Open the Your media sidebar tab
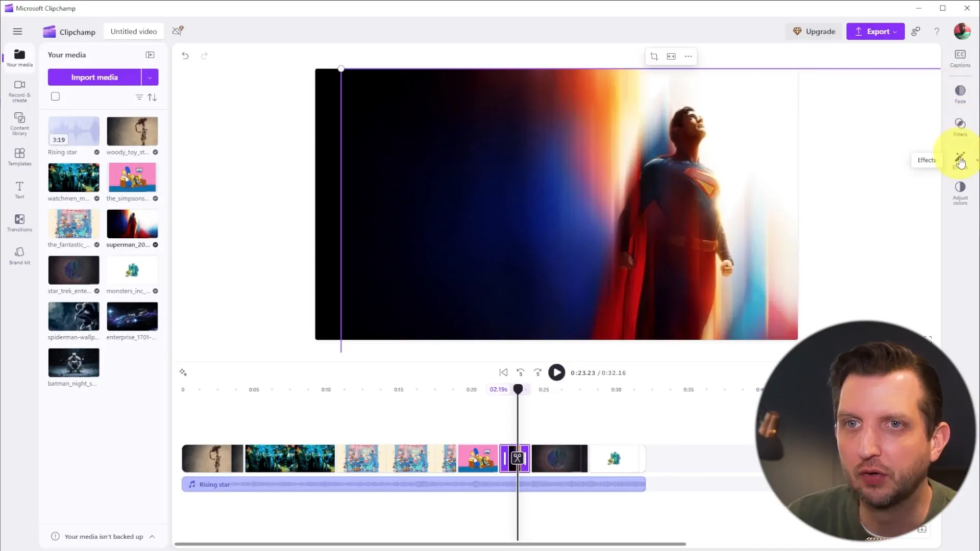Viewport: 980px width, 551px height. pyautogui.click(x=19, y=58)
